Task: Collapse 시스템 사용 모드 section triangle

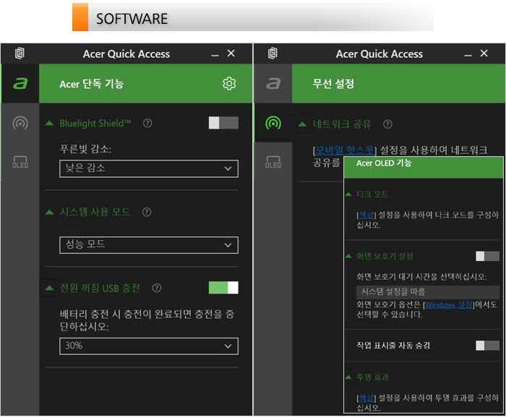Action: (49, 212)
